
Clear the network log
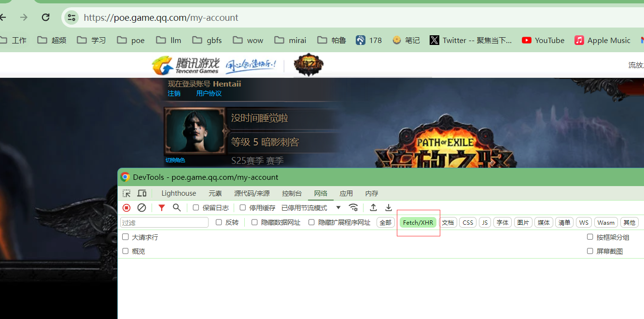pyautogui.click(x=141, y=208)
